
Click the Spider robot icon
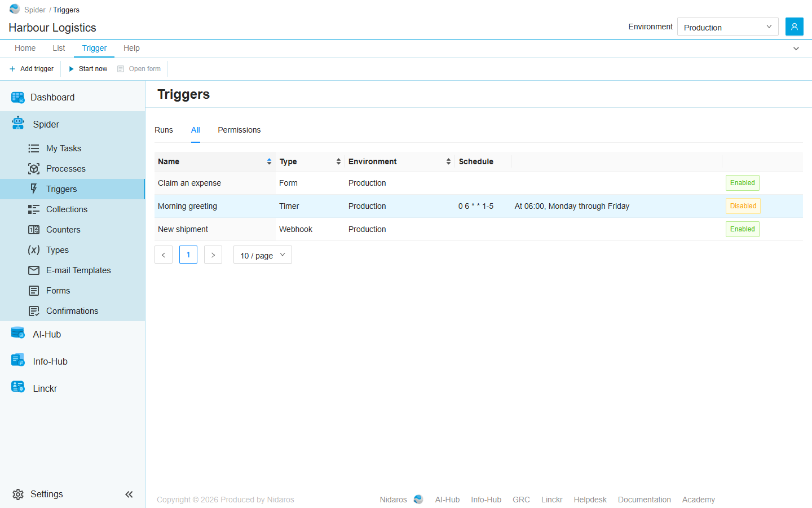(18, 123)
